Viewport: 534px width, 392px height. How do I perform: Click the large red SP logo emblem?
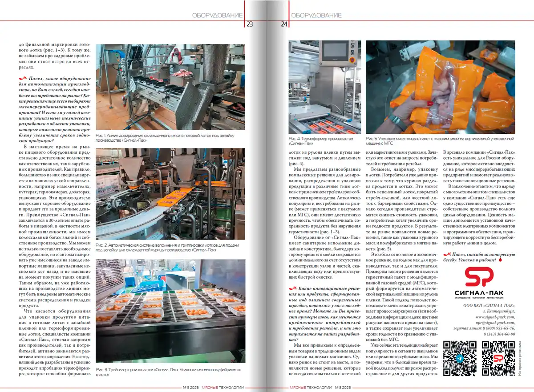point(479,277)
